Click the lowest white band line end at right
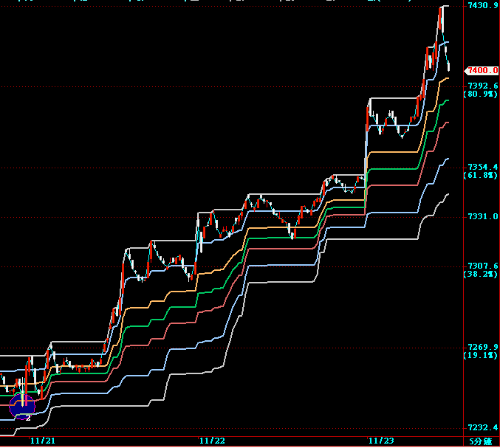Screen dimensions: 500x448 click(x=447, y=195)
